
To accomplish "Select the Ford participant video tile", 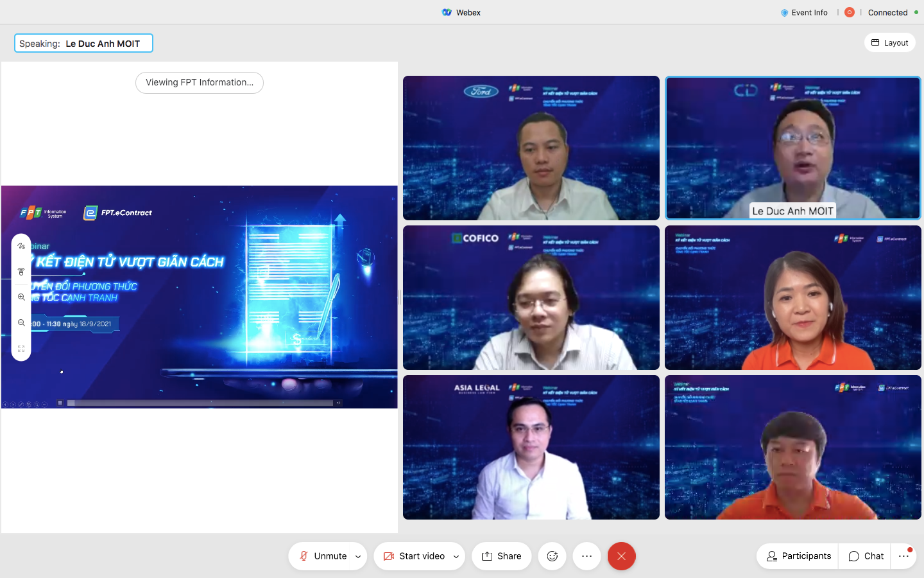I will [531, 148].
